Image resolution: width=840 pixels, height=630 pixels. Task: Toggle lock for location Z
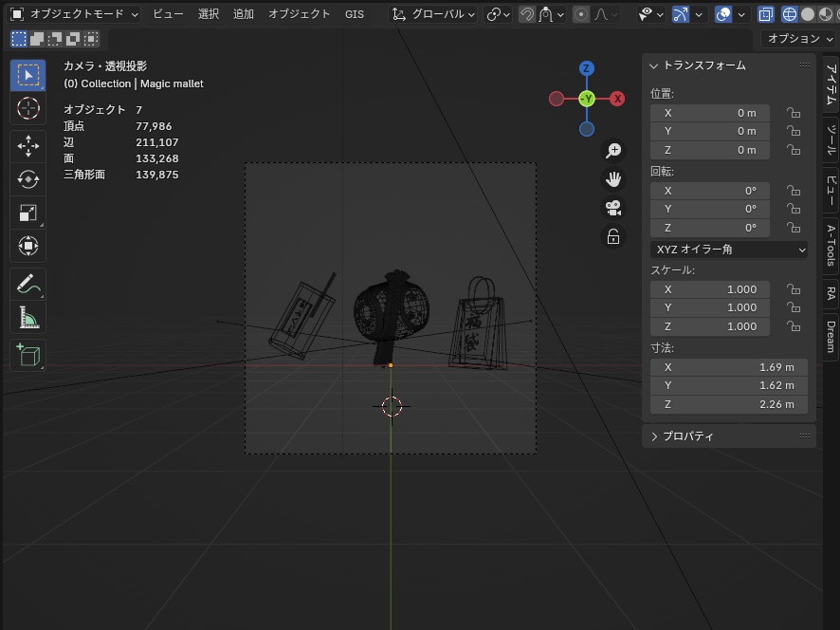(x=794, y=150)
